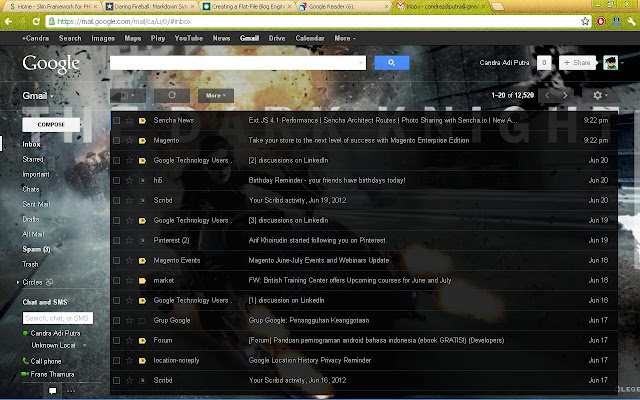Toggle importance marker on market email
This screenshot has height=400, width=640.
[x=142, y=280]
